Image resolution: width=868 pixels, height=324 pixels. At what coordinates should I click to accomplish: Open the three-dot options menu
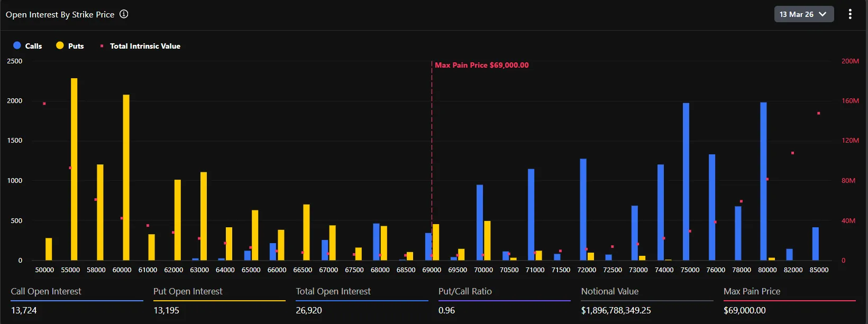(850, 14)
